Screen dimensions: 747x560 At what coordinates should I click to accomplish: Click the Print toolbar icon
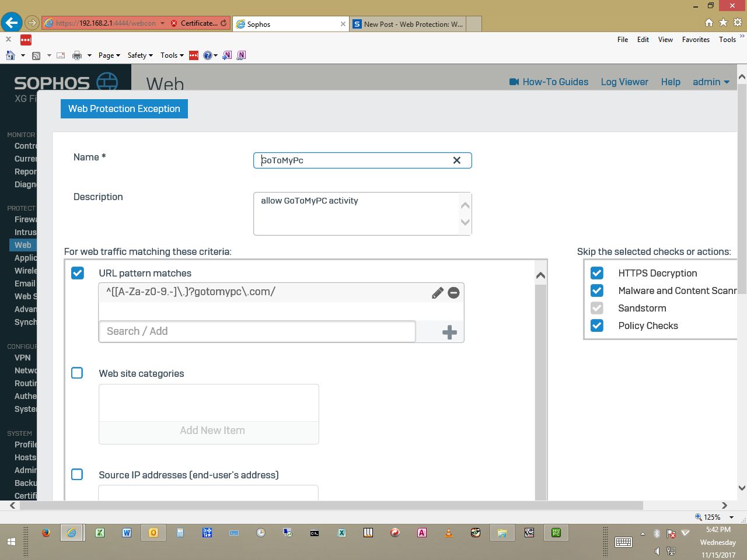(x=76, y=55)
